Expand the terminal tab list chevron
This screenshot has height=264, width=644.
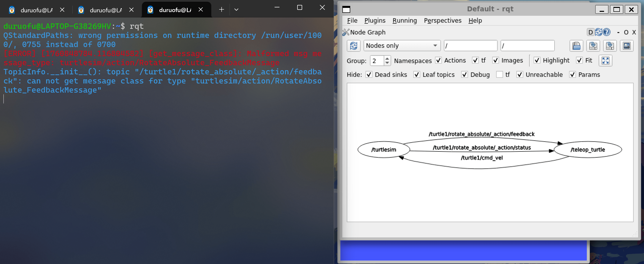[236, 10]
